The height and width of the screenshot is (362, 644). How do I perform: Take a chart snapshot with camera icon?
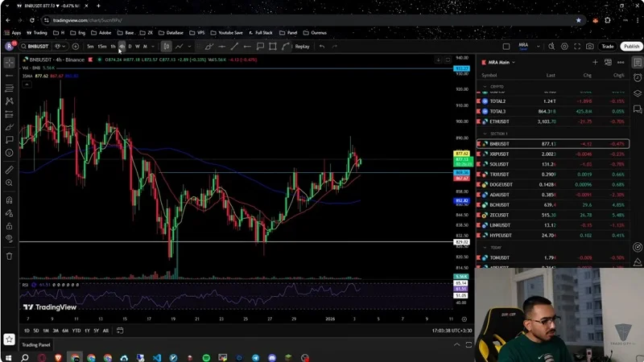[x=590, y=46]
